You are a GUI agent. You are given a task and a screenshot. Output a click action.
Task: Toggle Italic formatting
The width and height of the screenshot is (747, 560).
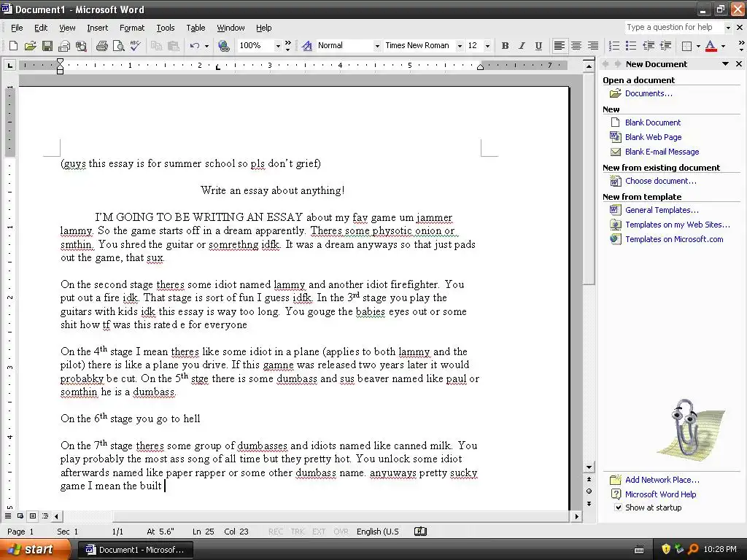[x=522, y=46]
